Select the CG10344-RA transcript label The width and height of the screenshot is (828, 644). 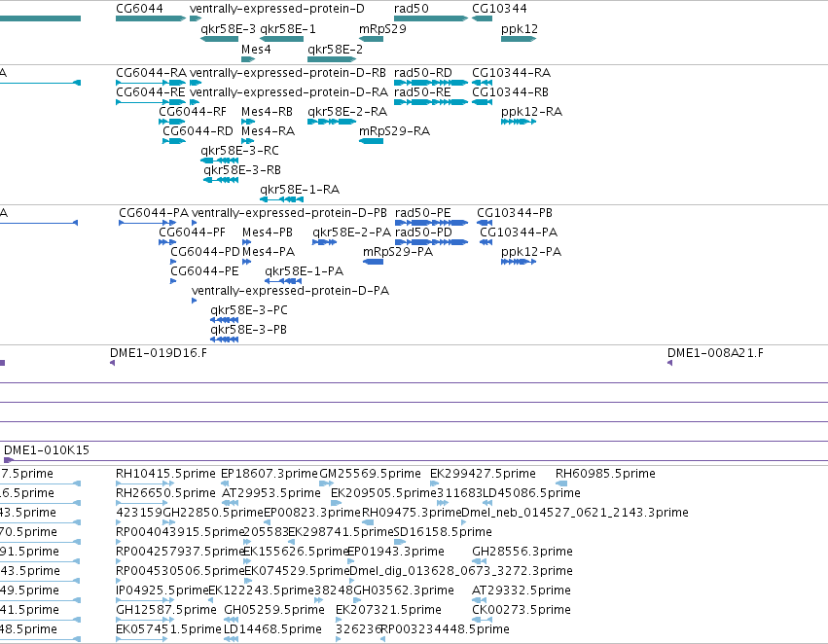511,73
